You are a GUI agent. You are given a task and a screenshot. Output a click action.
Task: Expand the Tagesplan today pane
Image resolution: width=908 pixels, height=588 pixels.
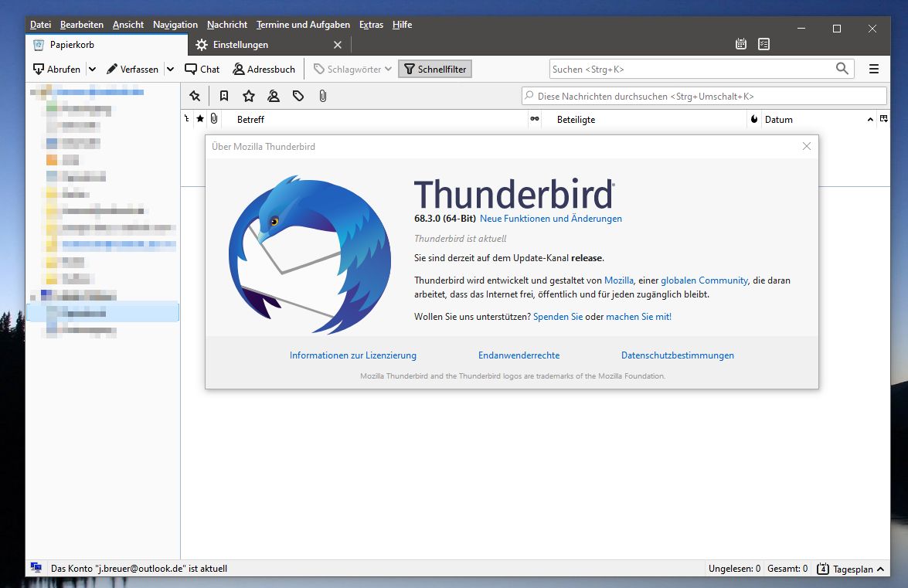[x=859, y=569]
